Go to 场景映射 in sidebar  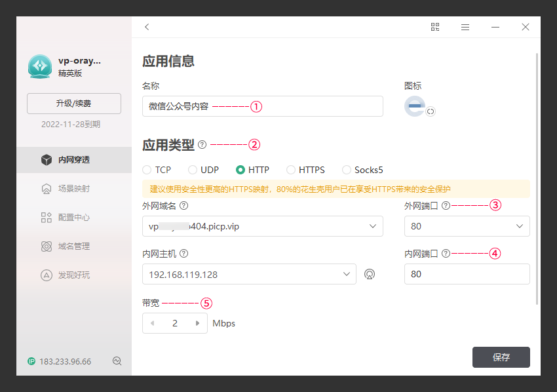73,189
